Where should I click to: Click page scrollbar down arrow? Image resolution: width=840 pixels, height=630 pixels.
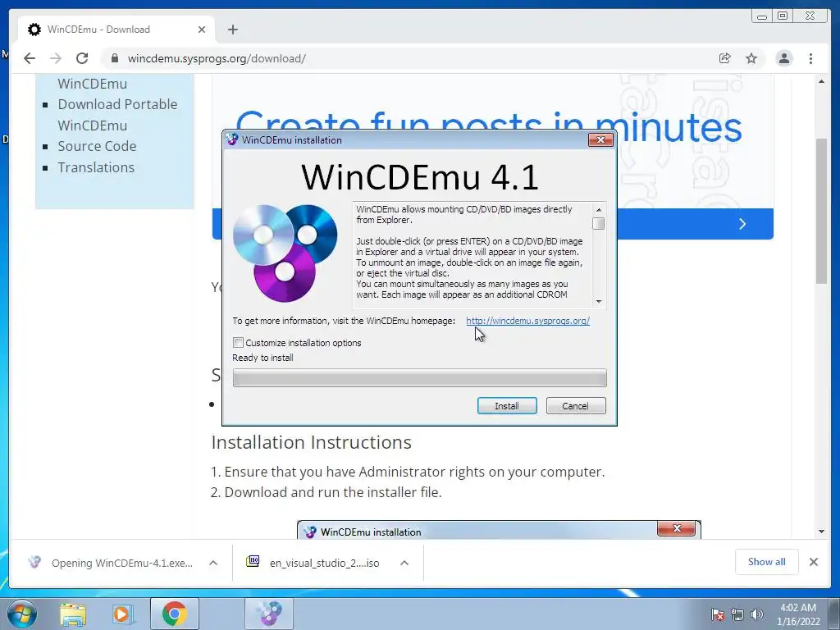[x=821, y=532]
